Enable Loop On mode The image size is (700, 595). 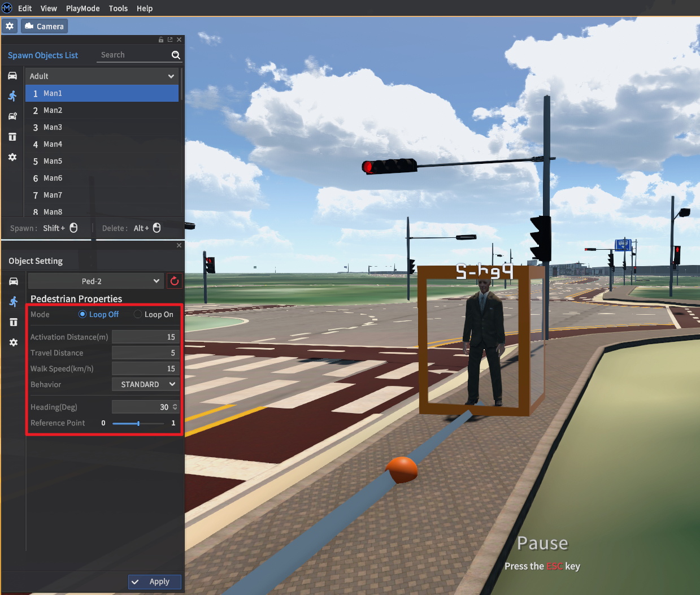138,314
